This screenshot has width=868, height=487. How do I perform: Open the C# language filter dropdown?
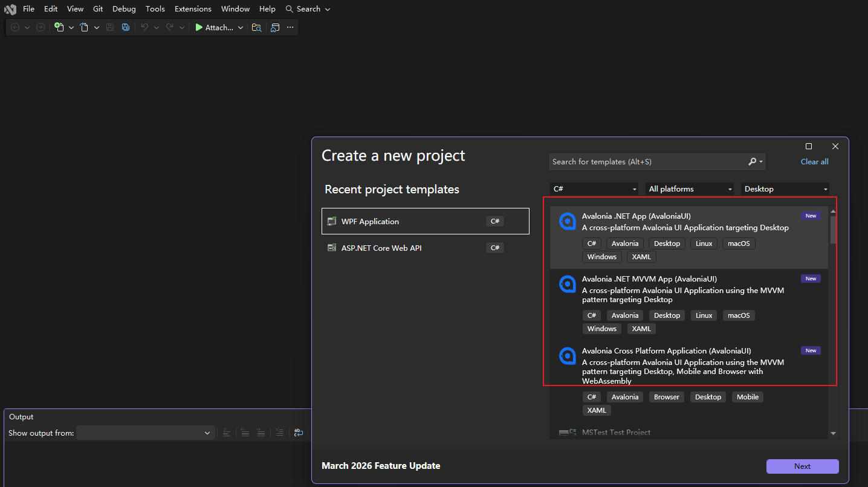coord(594,189)
